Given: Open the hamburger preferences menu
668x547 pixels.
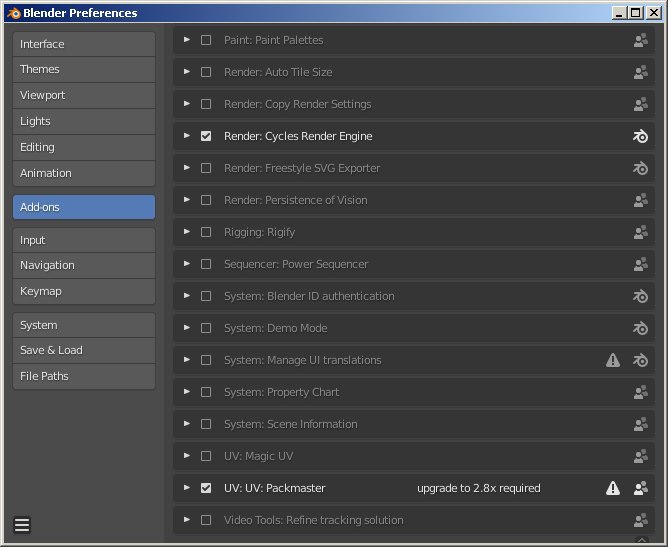Looking at the screenshot, I should tap(22, 525).
